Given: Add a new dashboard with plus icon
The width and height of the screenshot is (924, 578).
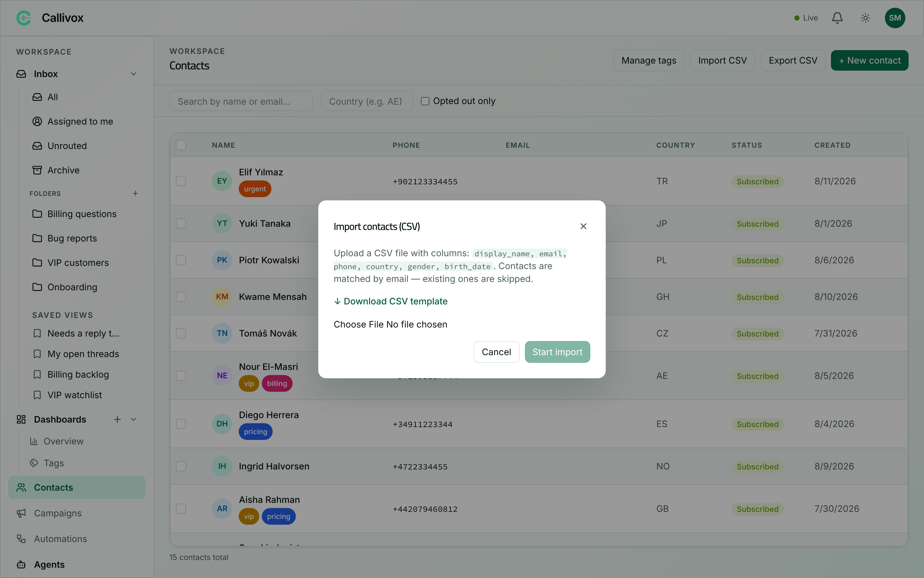Looking at the screenshot, I should [117, 419].
